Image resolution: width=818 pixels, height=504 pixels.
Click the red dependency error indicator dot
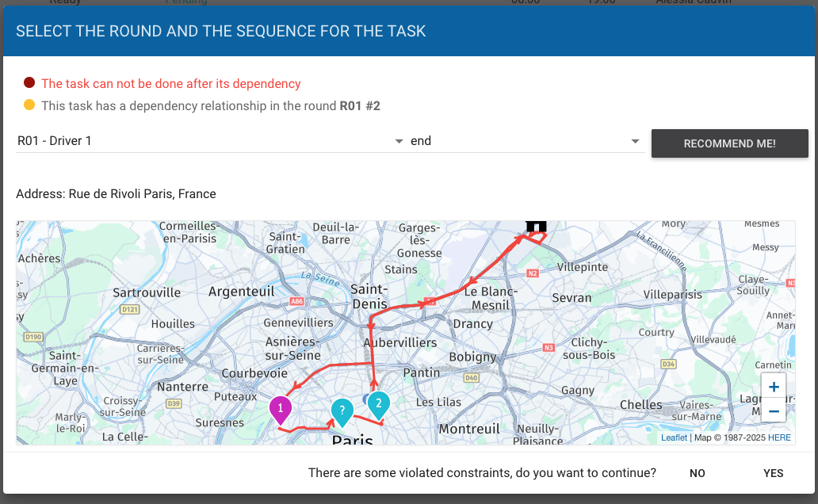tap(29, 82)
